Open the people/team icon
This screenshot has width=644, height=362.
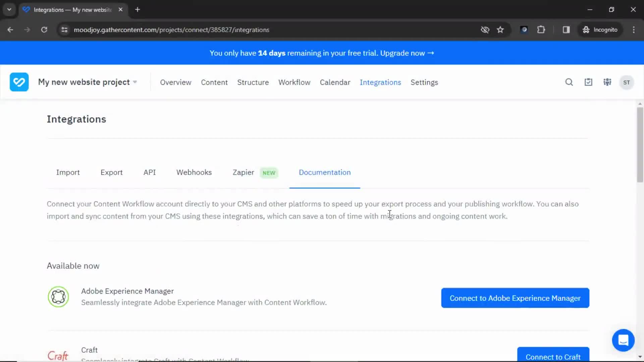tap(607, 82)
